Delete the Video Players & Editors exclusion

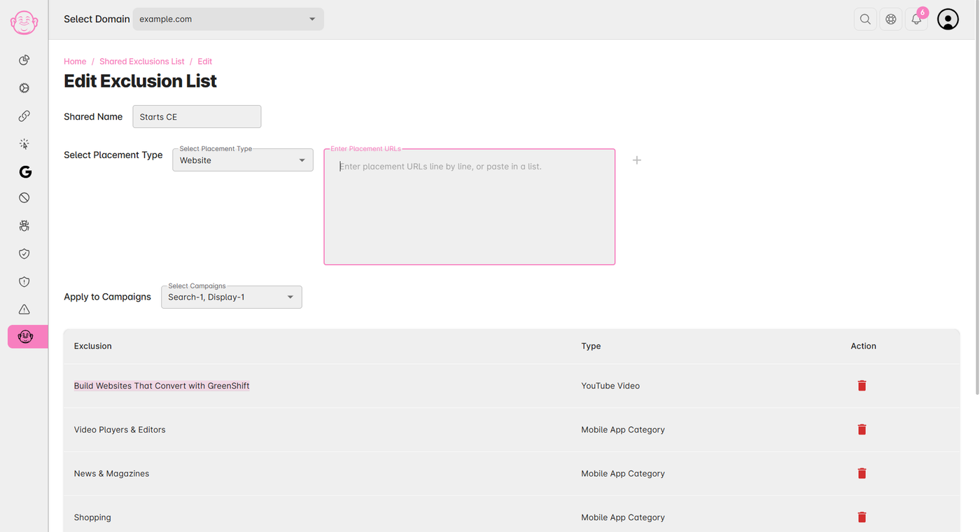862,430
